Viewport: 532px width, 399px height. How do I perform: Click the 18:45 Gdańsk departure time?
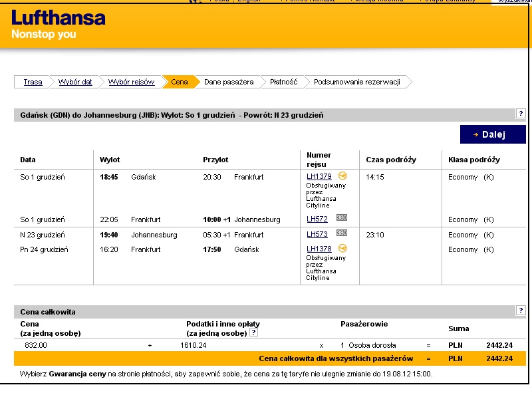[108, 177]
